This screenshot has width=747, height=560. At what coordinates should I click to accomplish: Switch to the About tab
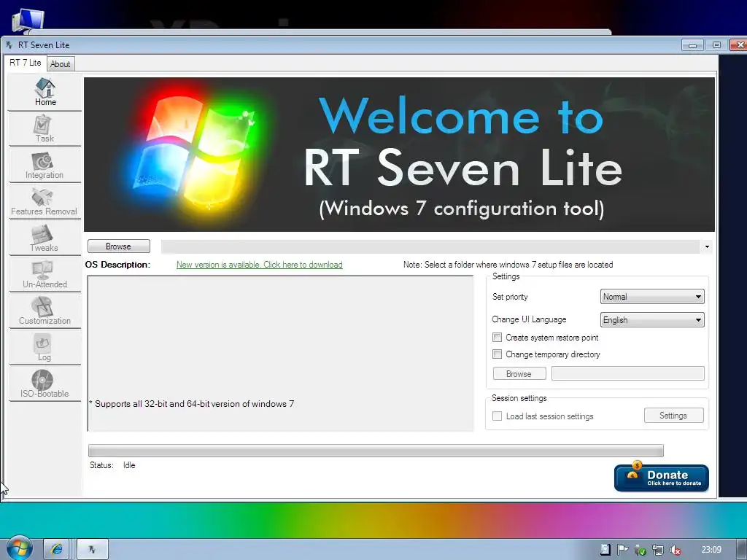[x=61, y=64]
